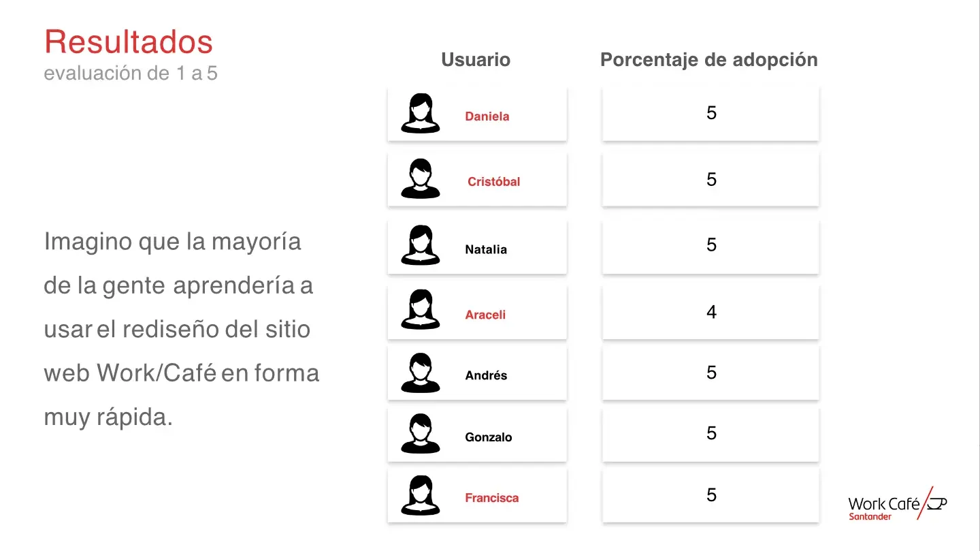The image size is (980, 551).
Task: Click Natalia's user avatar icon
Action: click(x=420, y=245)
